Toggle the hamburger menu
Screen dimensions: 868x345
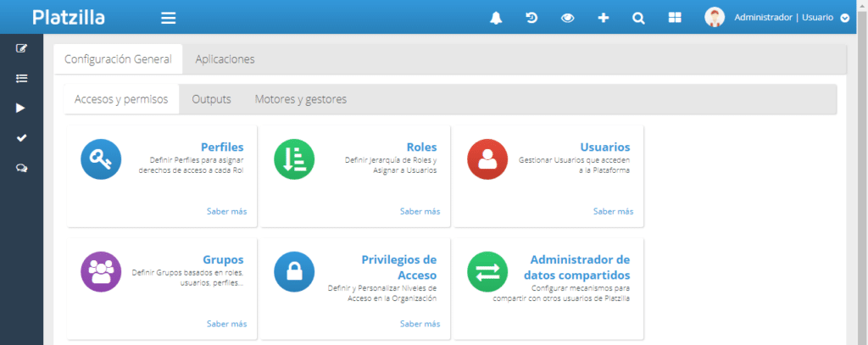tap(168, 18)
